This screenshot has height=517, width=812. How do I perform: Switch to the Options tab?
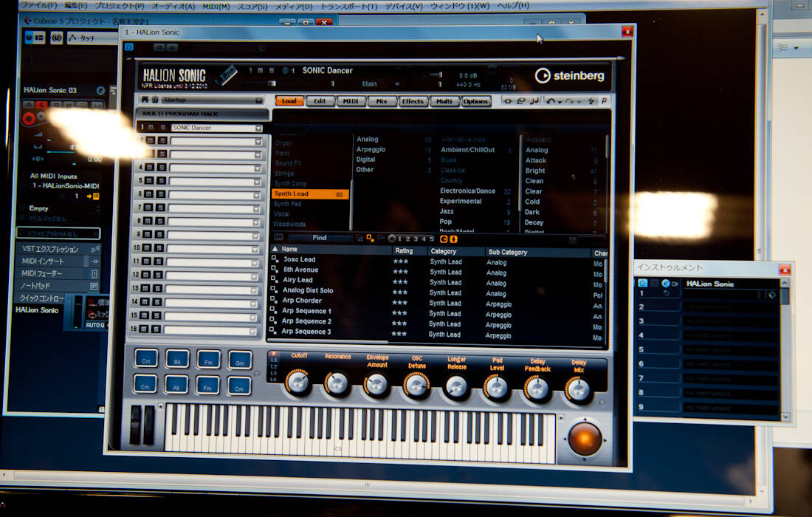coord(475,101)
